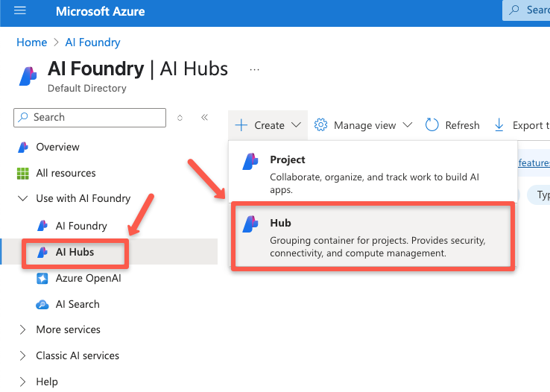Select AI Foundry in sidebar
Screen dimensions: 550x392
pyautogui.click(x=81, y=226)
